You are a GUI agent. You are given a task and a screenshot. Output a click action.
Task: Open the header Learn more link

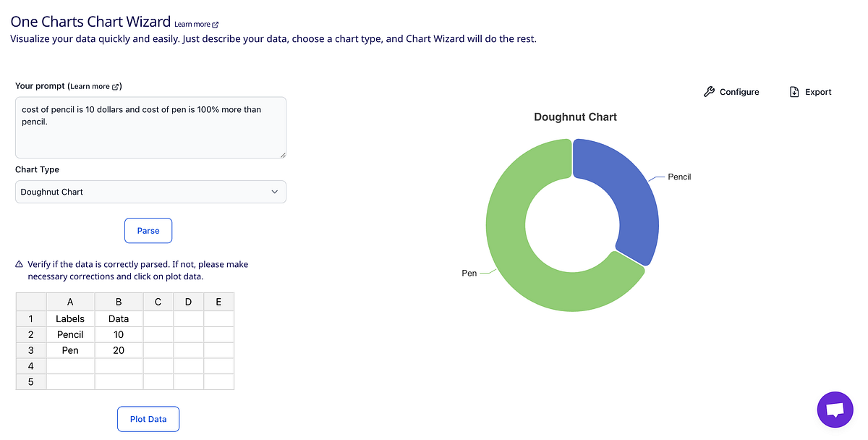192,23
